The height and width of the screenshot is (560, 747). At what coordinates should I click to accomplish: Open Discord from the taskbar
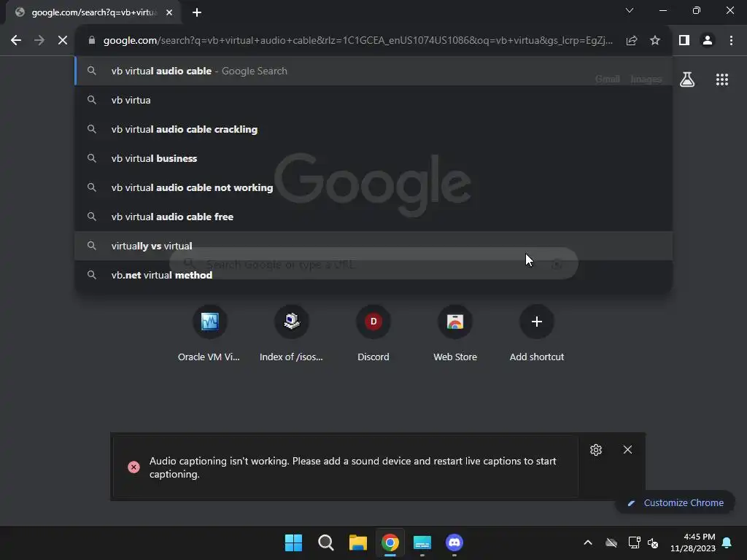454,542
